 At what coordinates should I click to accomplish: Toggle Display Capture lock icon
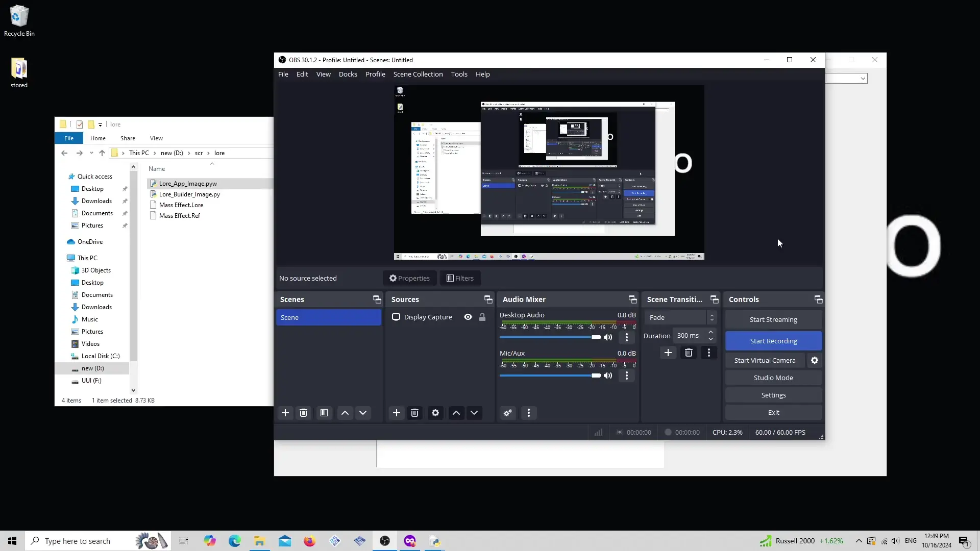482,317
